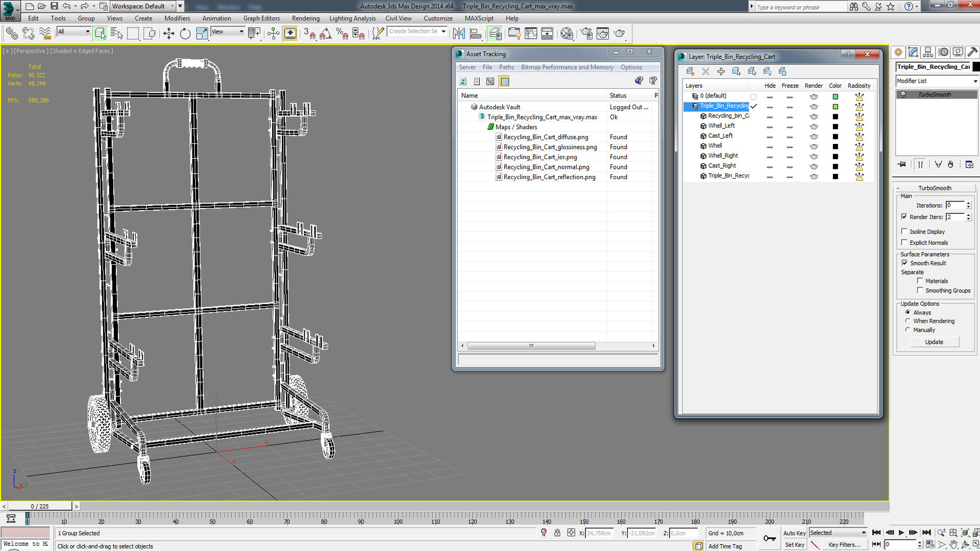This screenshot has height=551, width=980.
Task: Open the Rendering menu
Action: tap(305, 18)
